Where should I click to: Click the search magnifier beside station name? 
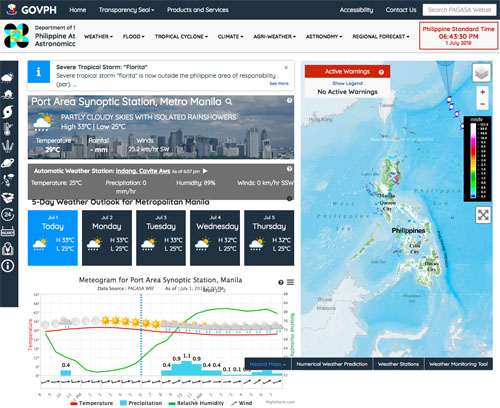[229, 102]
